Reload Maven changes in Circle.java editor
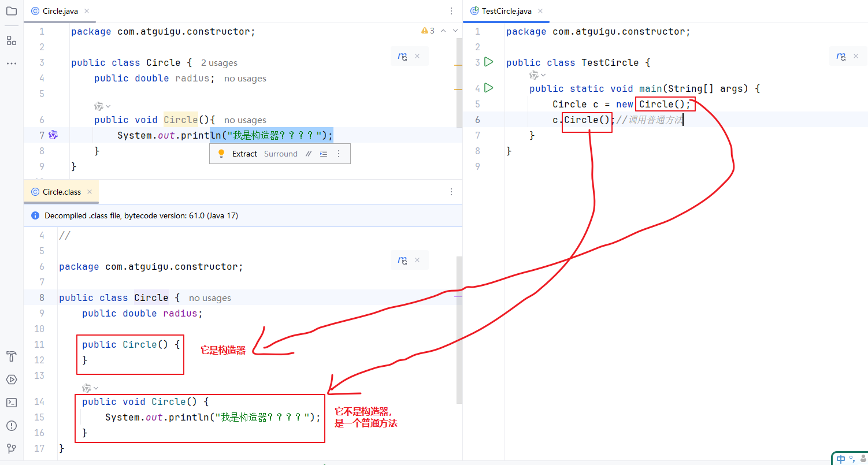This screenshot has height=465, width=868. pos(402,56)
